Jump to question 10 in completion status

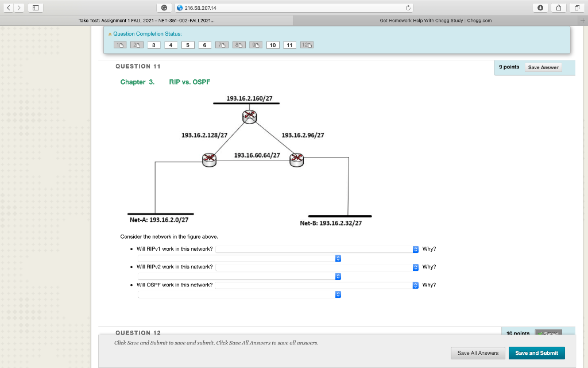tap(273, 44)
